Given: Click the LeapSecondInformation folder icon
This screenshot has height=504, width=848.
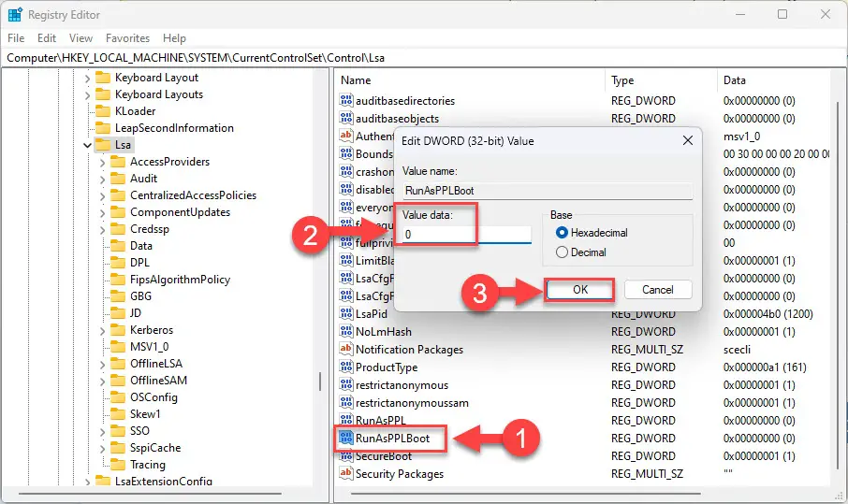Looking at the screenshot, I should click(x=103, y=128).
